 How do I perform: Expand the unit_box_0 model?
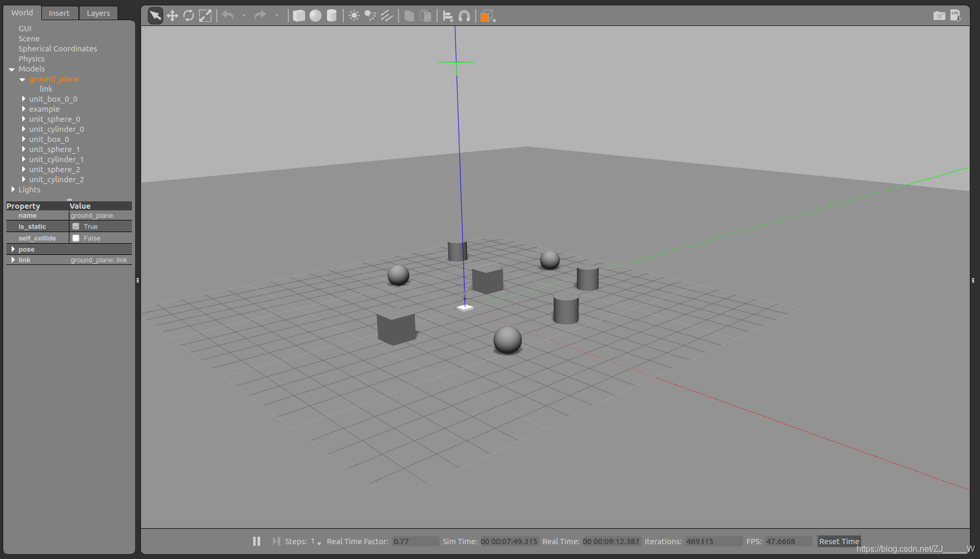coord(23,139)
